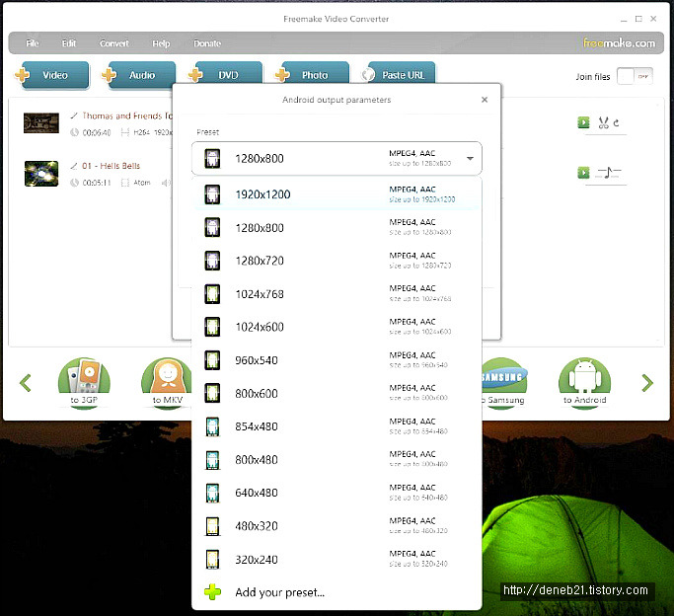Add Photo files

pyautogui.click(x=312, y=74)
